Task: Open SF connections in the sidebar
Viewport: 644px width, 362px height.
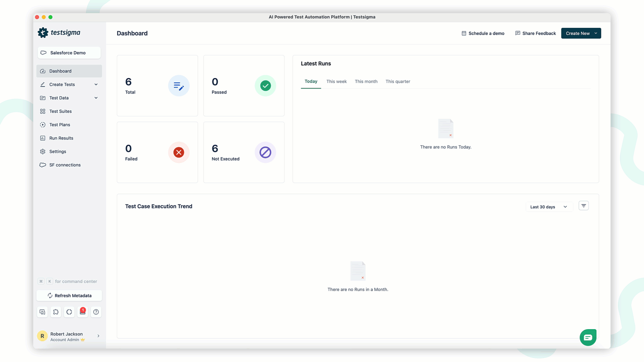Action: (x=69, y=165)
